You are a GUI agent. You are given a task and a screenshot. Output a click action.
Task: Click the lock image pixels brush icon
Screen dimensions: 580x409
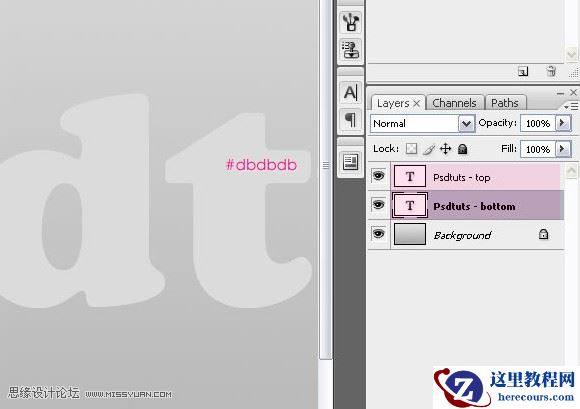[429, 149]
